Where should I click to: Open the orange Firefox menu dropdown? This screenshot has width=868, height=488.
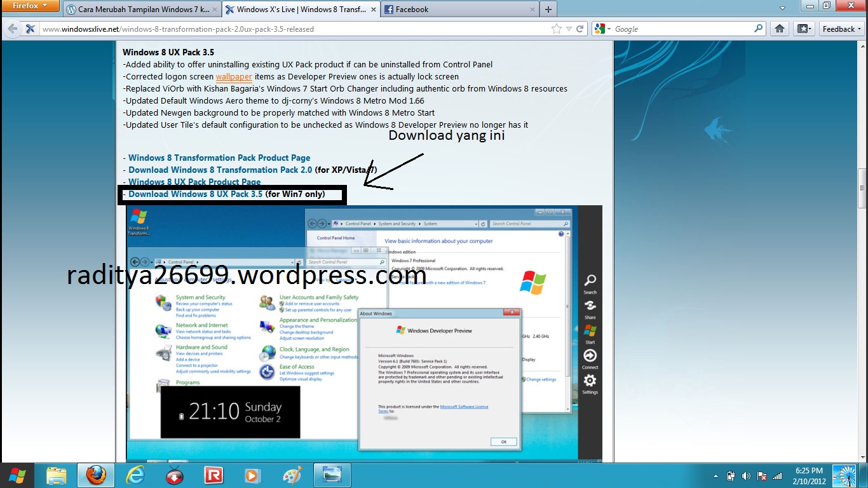[x=31, y=6]
